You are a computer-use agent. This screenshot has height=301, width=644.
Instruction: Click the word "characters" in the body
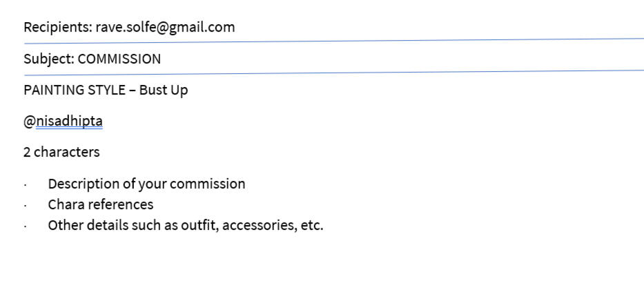tap(67, 152)
